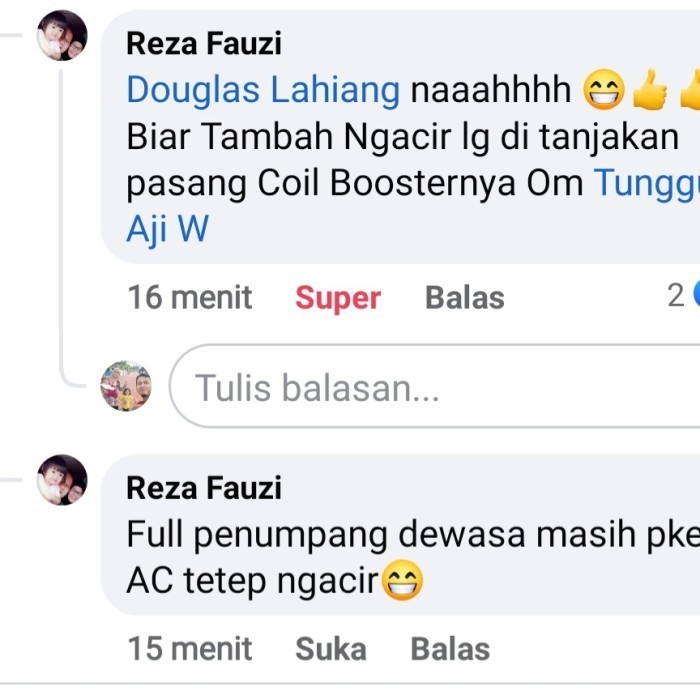Open Reza Fauzi's avatar on second comment
This screenshot has height=700, width=700.
click(x=62, y=480)
